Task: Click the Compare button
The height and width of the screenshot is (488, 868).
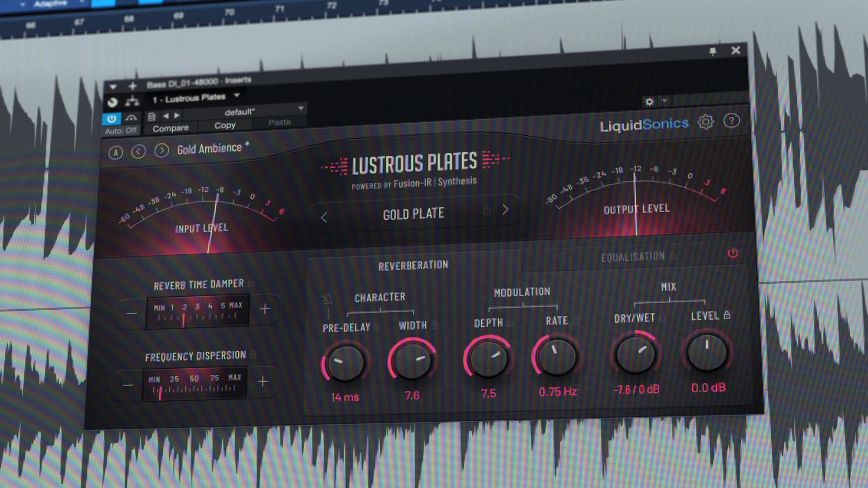Action: (x=171, y=128)
